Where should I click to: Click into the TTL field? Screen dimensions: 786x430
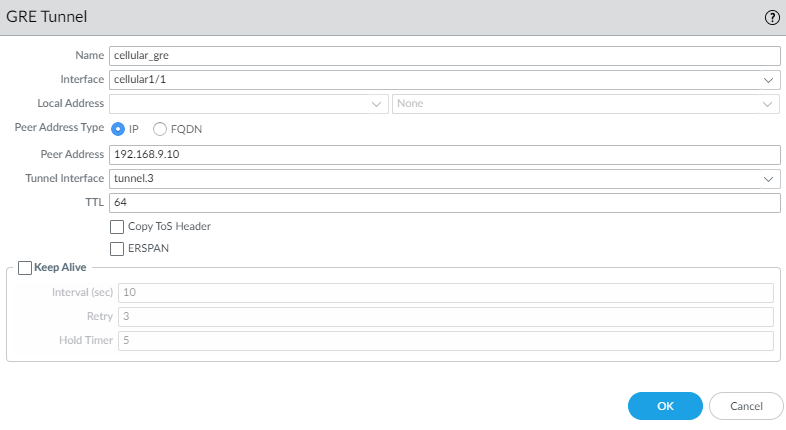pos(444,203)
